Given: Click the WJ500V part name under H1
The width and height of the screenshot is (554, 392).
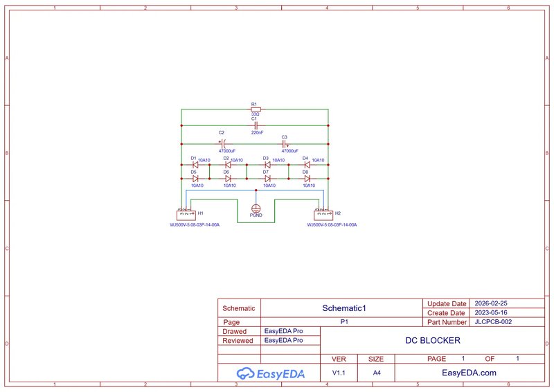Looking at the screenshot, I should pos(195,225).
